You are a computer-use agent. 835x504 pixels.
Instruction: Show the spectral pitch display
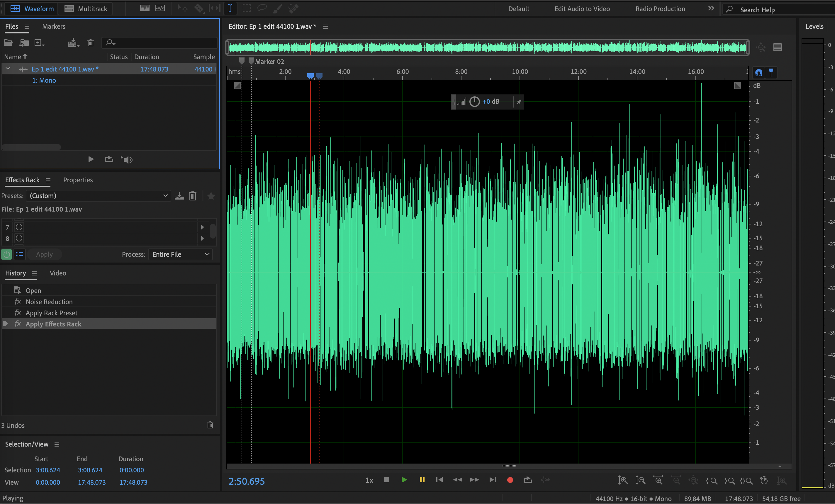point(160,8)
